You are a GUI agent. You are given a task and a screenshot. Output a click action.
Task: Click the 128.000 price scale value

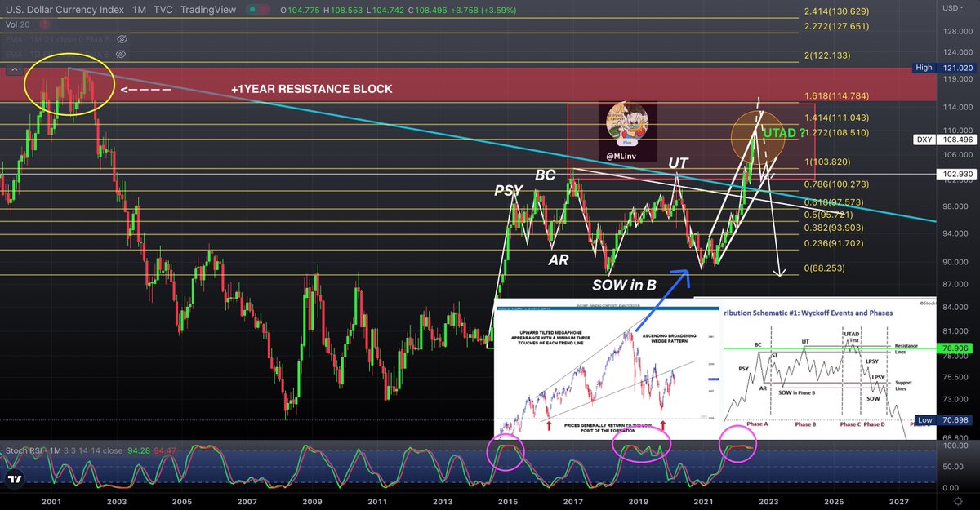(x=958, y=31)
